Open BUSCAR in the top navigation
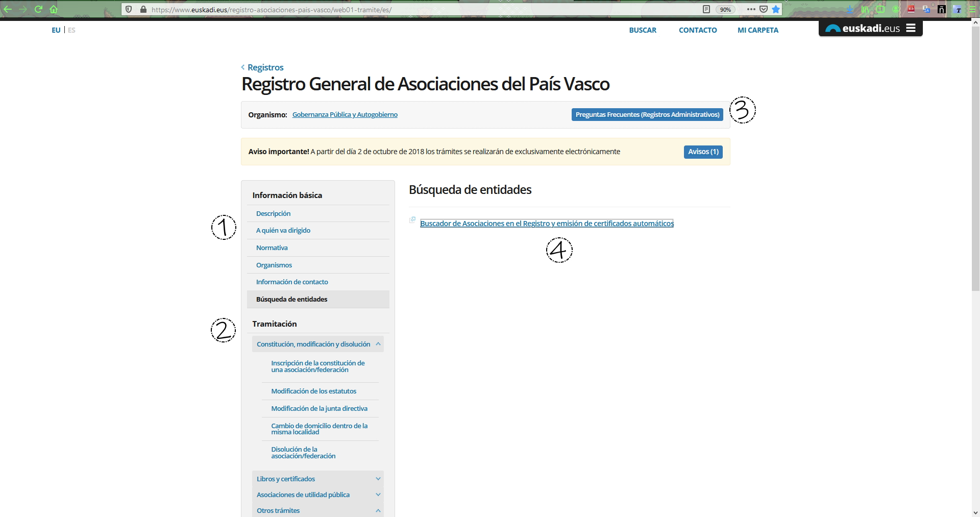The image size is (980, 517). [x=643, y=30]
